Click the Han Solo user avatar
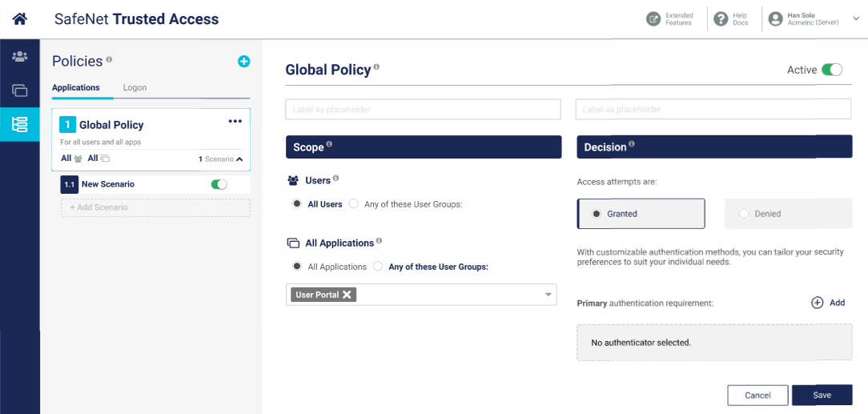 [776, 19]
